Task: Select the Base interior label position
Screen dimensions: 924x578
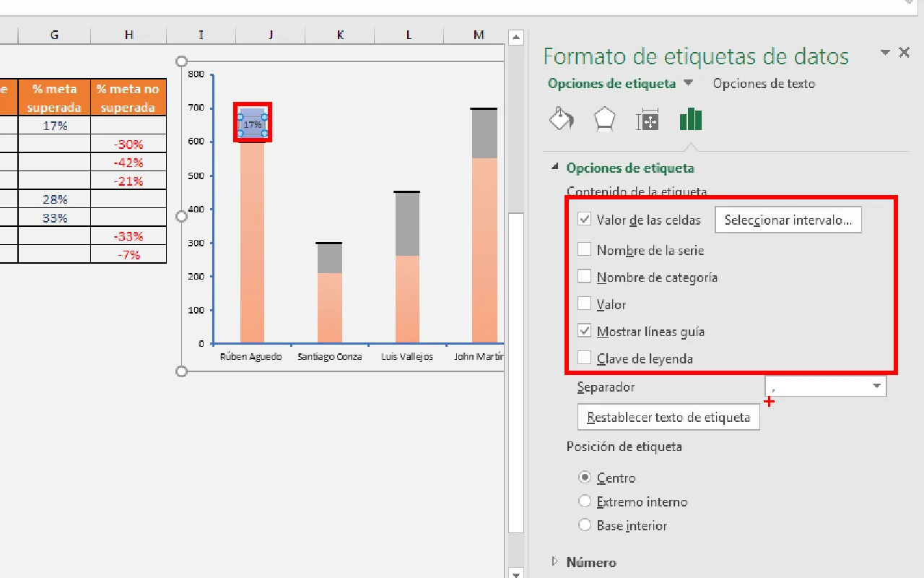Action: (585, 525)
